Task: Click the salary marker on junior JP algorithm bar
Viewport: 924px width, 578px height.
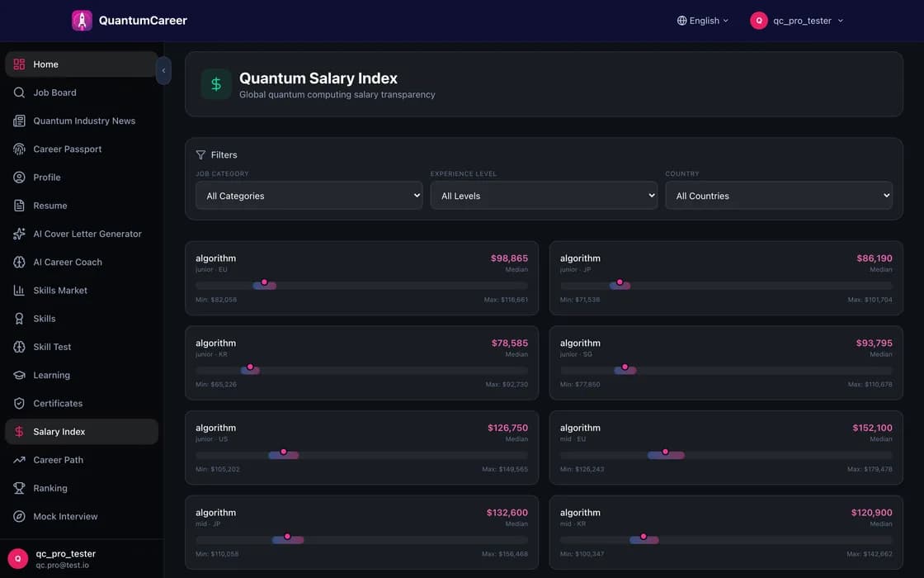Action: [x=620, y=282]
